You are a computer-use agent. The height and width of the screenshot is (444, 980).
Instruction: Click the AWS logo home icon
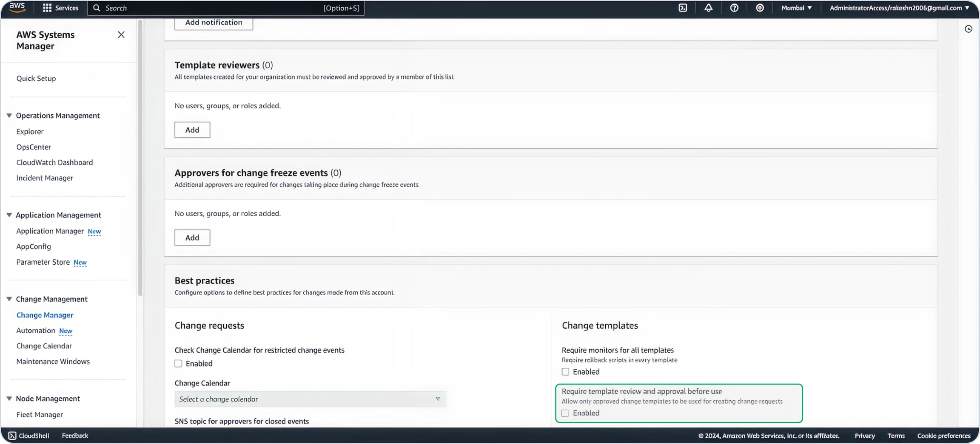click(x=17, y=8)
